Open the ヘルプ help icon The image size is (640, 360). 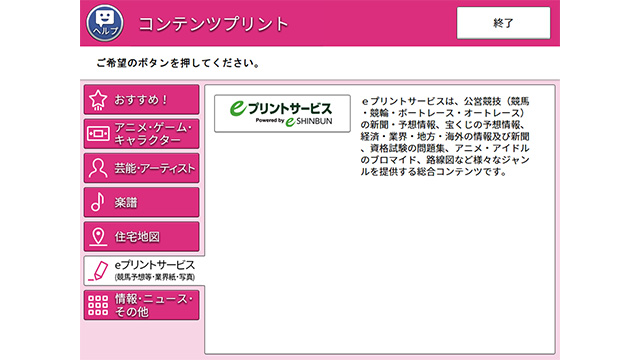click(105, 23)
